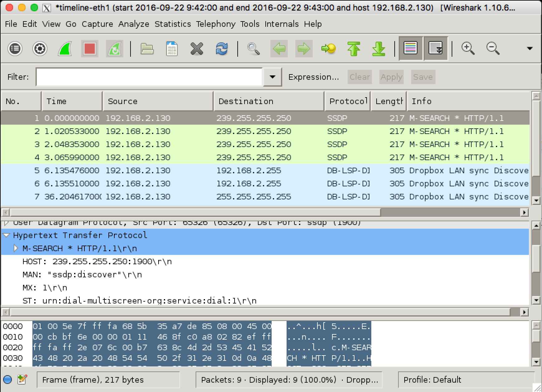Click the interface list toolbar icon

click(x=15, y=49)
